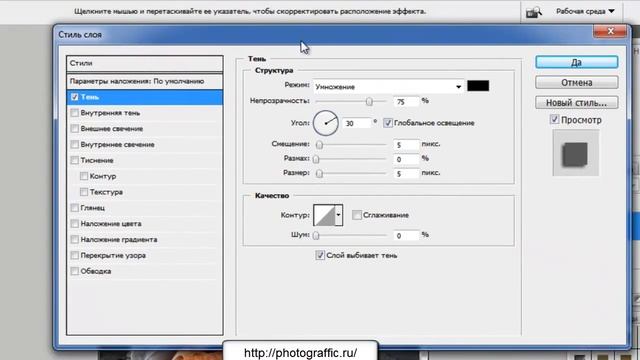Click the Угол angle dial
The height and width of the screenshot is (360, 640).
326,123
